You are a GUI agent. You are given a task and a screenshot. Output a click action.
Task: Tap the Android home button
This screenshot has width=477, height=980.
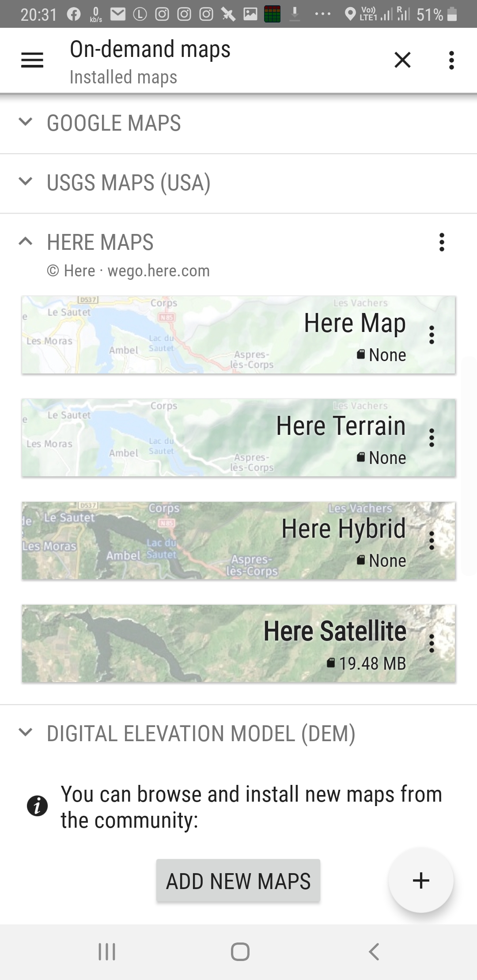click(240, 952)
